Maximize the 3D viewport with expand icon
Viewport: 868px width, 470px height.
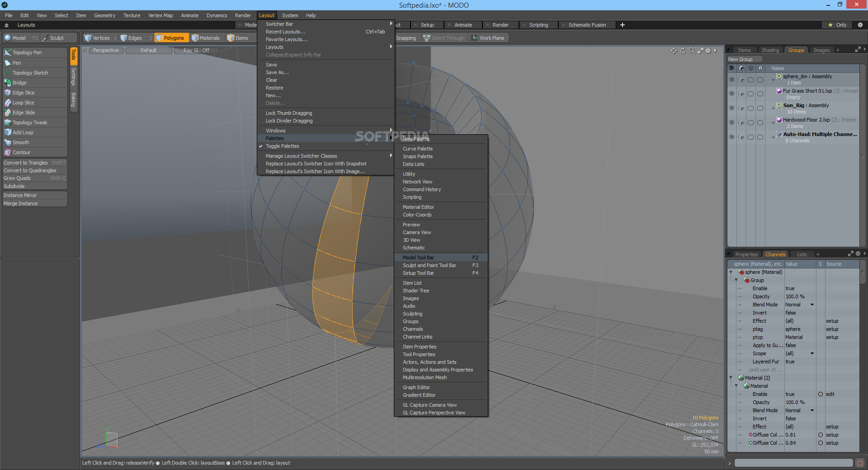point(700,51)
